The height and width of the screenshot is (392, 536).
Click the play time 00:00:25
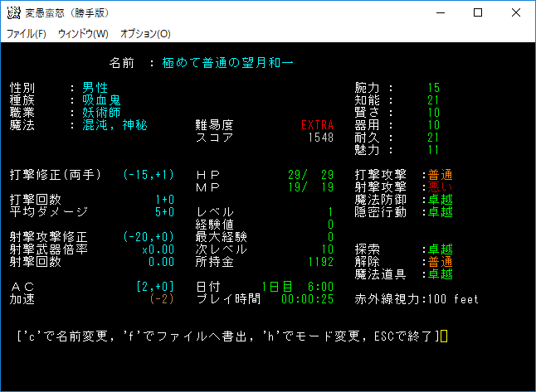307,299
